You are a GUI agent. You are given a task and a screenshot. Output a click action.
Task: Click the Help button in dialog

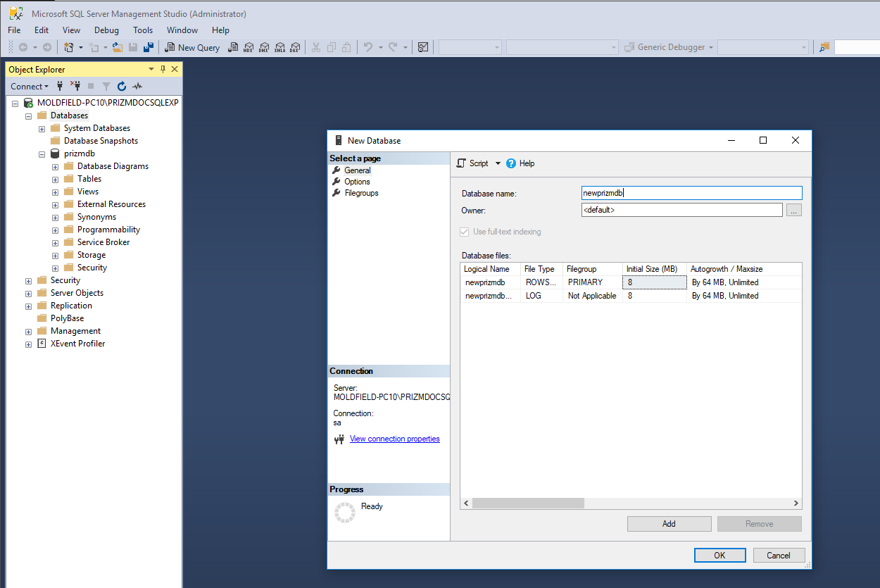pos(521,163)
